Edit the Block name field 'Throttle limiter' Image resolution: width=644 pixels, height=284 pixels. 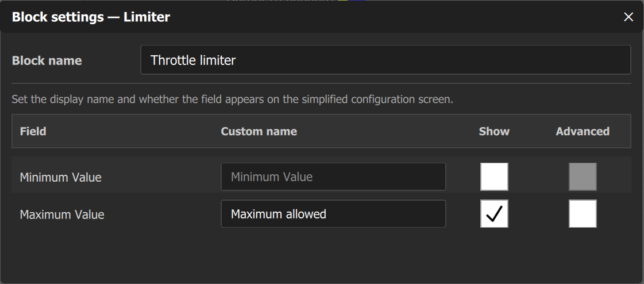pyautogui.click(x=385, y=60)
